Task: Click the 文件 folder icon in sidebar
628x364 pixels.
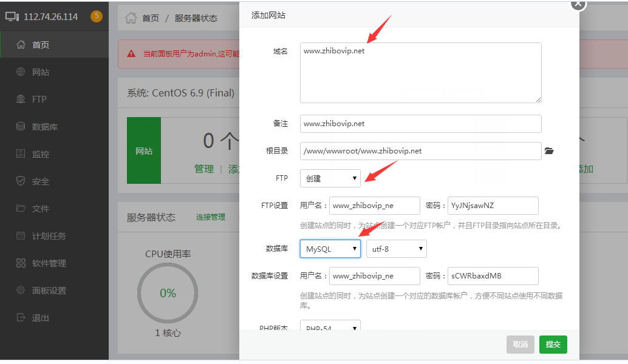Action: click(21, 209)
